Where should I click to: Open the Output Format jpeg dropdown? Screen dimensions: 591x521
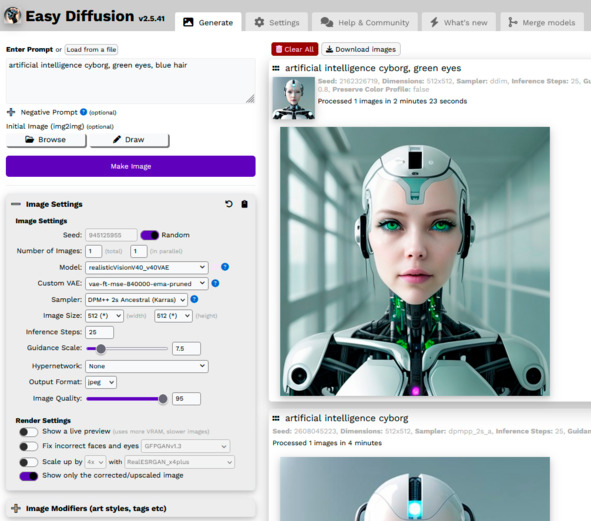tap(101, 382)
